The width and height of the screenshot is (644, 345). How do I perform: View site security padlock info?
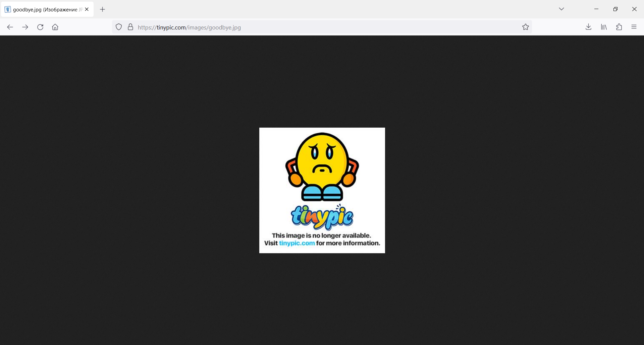coord(130,27)
